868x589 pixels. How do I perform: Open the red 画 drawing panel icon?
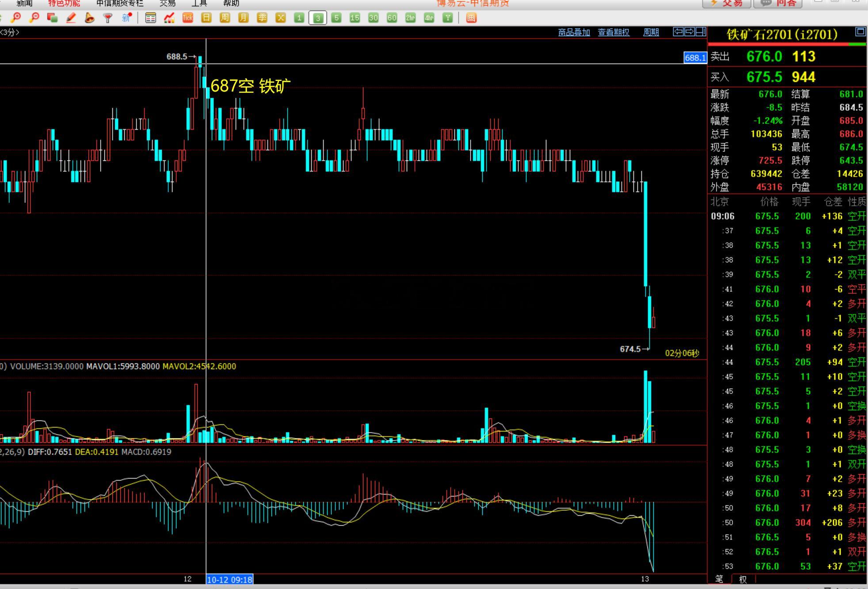coord(472,18)
